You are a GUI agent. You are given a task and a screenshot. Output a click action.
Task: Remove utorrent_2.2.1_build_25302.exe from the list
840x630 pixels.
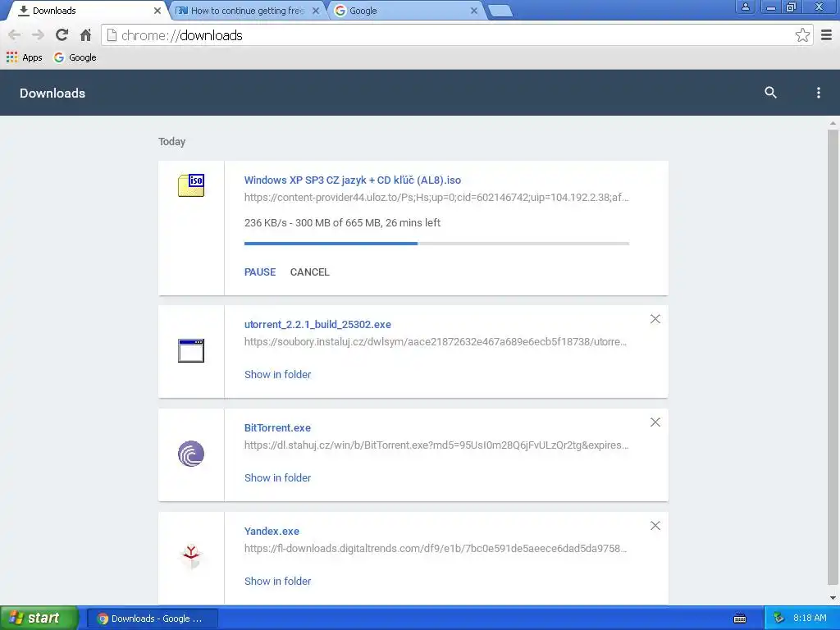coord(655,319)
